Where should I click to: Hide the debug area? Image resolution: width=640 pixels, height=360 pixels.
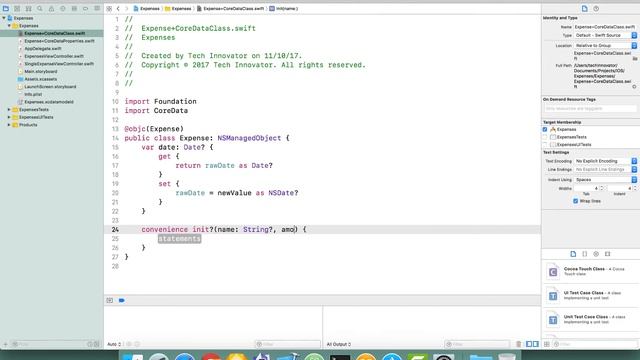tap(109, 300)
